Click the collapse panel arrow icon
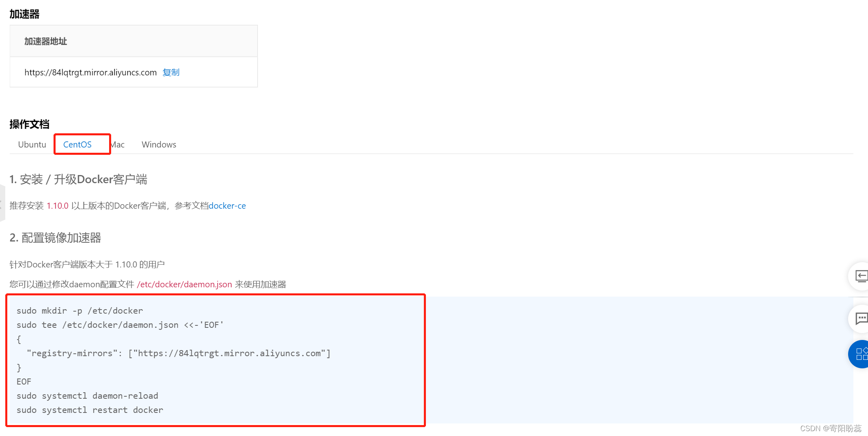The image size is (868, 436). pyautogui.click(x=861, y=276)
